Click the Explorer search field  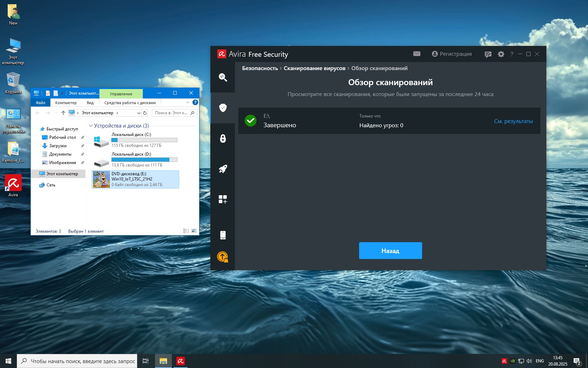(171, 113)
